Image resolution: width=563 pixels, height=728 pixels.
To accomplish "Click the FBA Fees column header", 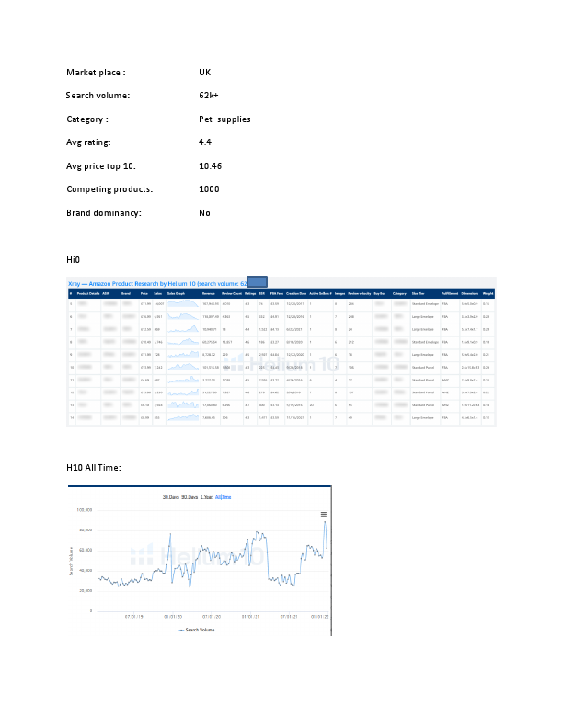I will pyautogui.click(x=277, y=293).
